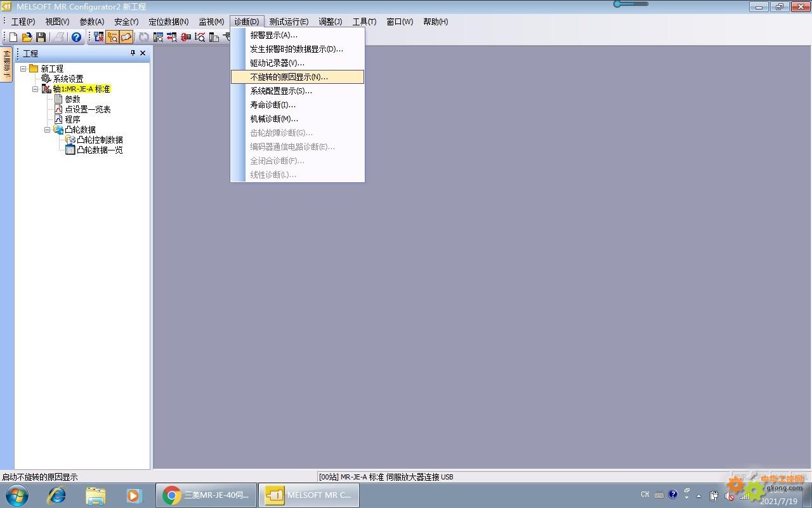
Task: Choose 不旋转的原因显示(N)... menu entry
Action: click(298, 77)
